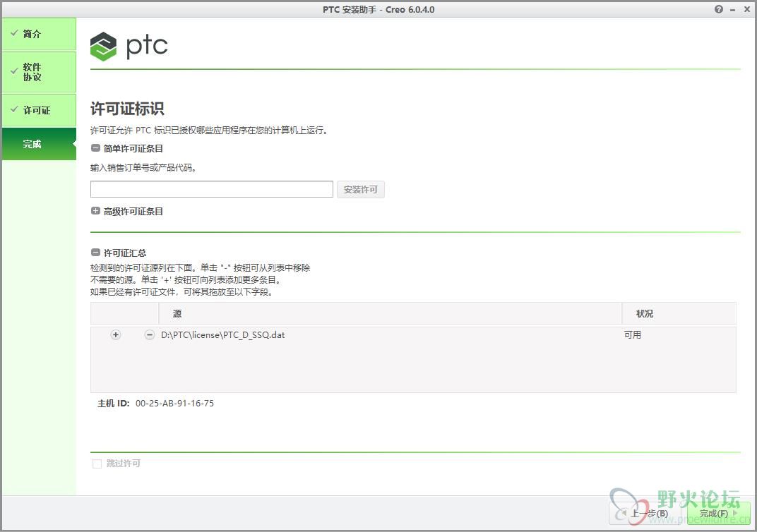Collapse the 简单许可证条目 section
The width and height of the screenshot is (757, 532).
tap(95, 148)
